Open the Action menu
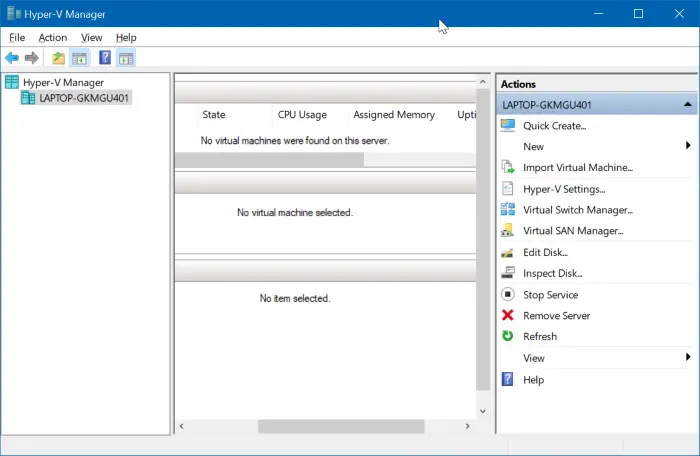700x456 pixels. (53, 38)
